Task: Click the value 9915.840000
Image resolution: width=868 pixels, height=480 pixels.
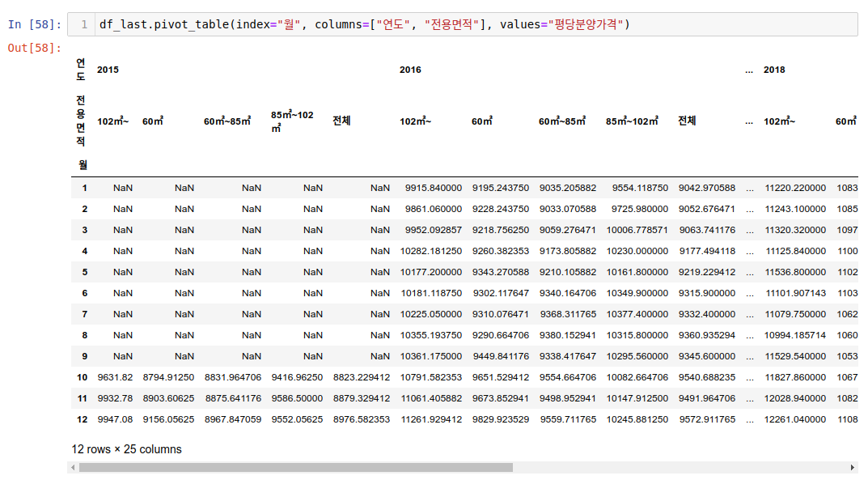Action: [434, 189]
